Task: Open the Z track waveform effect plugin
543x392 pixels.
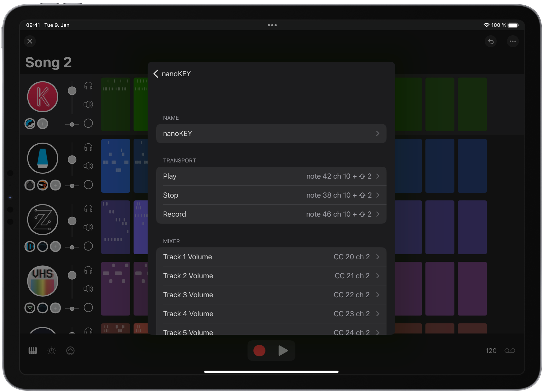Action: coord(30,246)
